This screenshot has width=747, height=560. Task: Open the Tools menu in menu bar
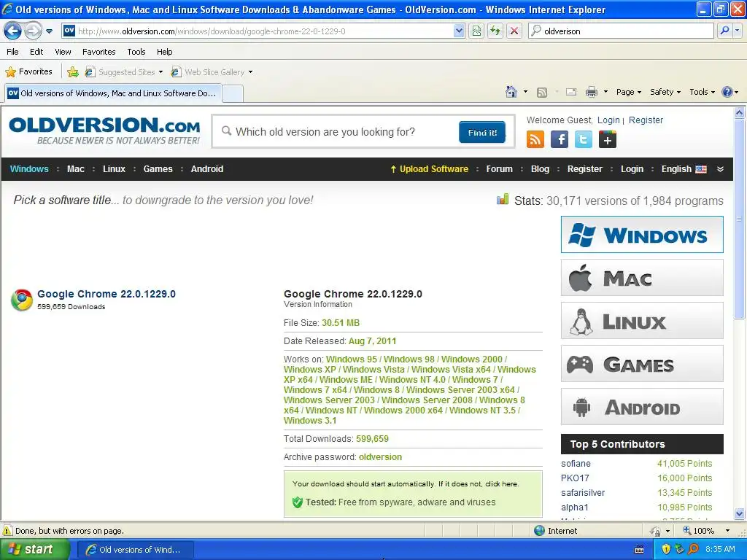click(x=136, y=52)
